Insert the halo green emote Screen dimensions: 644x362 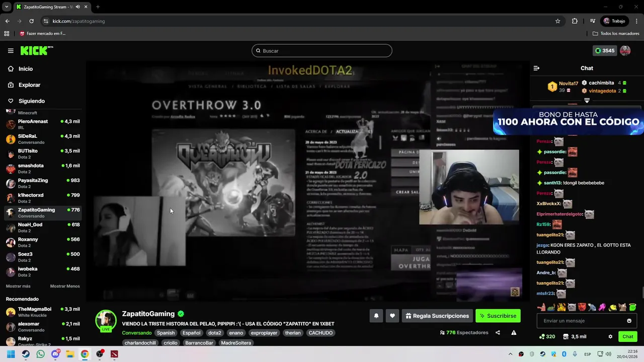pos(632,307)
